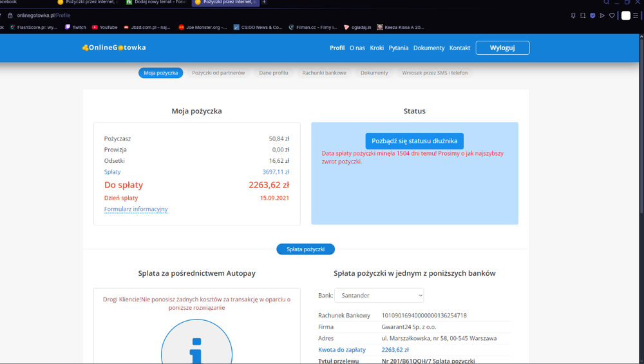
Task: Select the Pożyczki od partnerów tab
Action: coord(218,73)
